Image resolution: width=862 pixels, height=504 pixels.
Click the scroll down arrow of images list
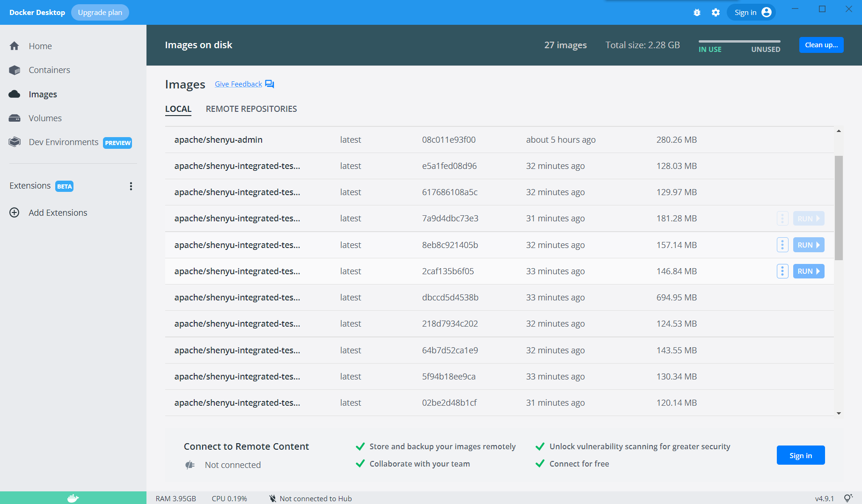[839, 413]
